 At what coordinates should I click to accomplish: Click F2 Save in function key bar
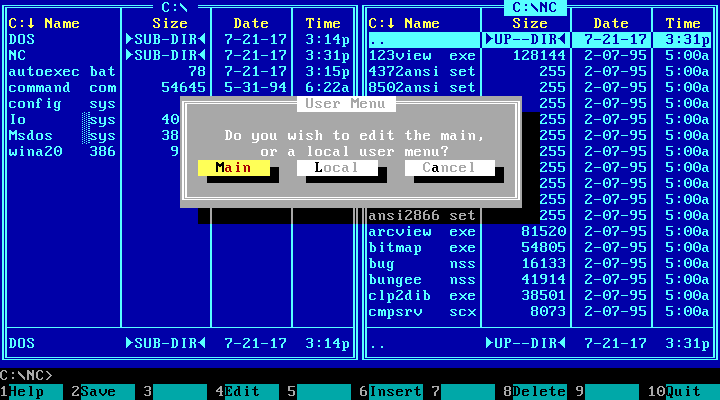tap(98, 392)
